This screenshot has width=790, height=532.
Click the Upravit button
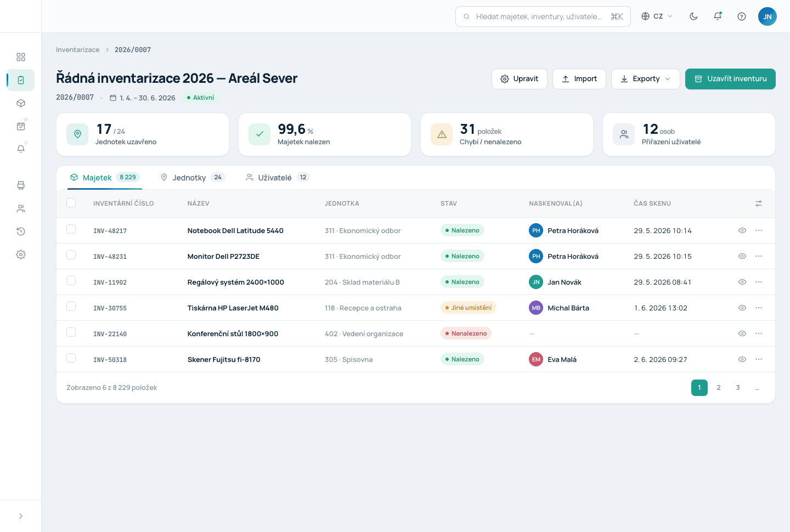pyautogui.click(x=520, y=79)
